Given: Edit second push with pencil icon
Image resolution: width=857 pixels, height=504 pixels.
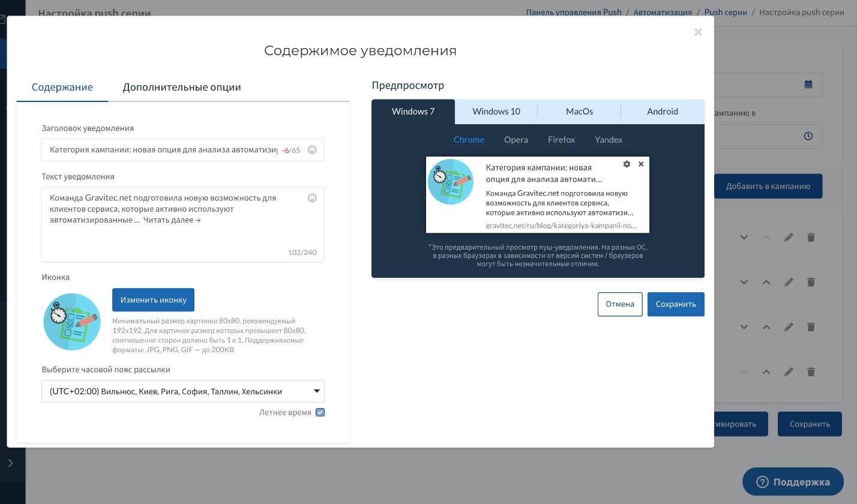Looking at the screenshot, I should click(x=789, y=282).
